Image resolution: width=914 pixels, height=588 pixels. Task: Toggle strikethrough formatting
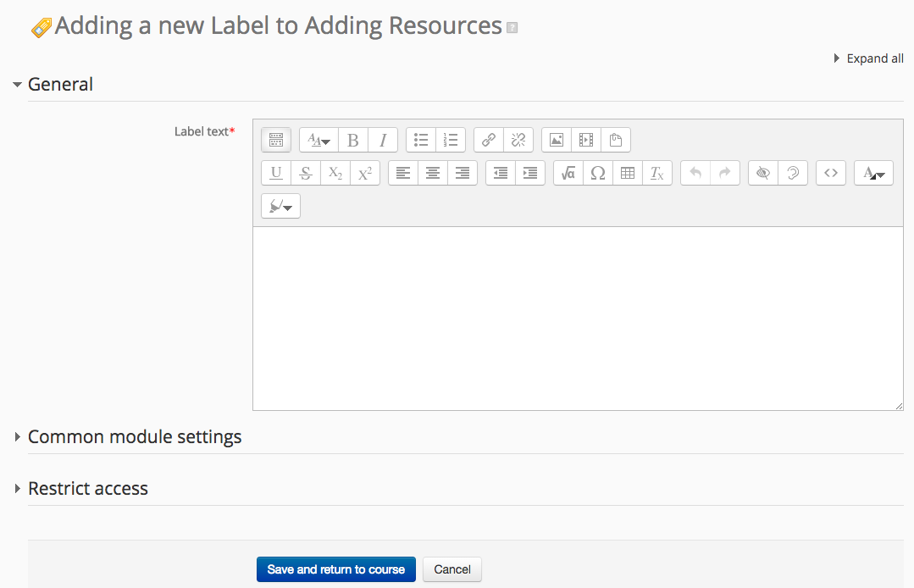[x=306, y=173]
